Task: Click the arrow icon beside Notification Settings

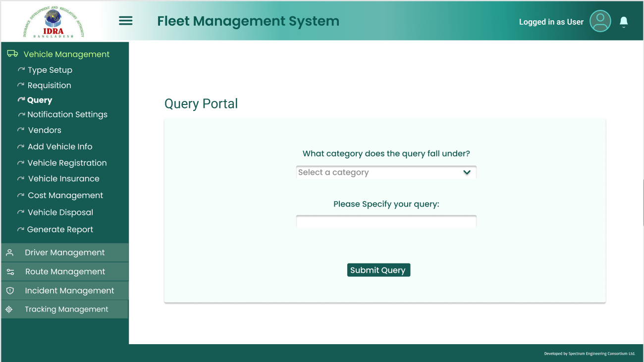Action: (21, 114)
